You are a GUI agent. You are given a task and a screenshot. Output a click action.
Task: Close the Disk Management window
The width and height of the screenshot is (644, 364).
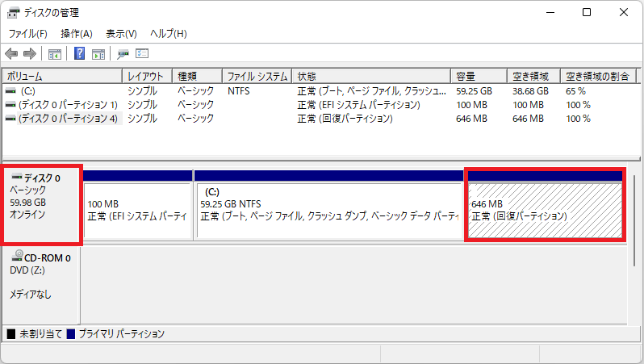tap(624, 12)
